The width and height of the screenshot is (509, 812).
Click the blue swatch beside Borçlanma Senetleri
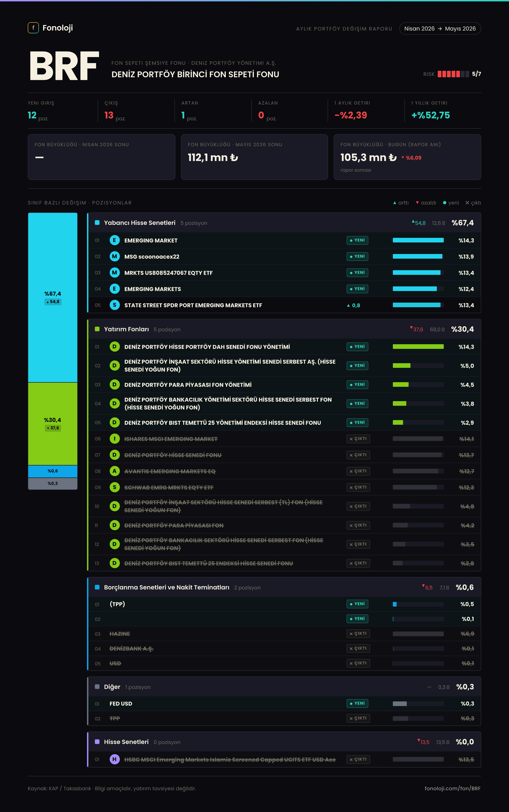tap(97, 587)
